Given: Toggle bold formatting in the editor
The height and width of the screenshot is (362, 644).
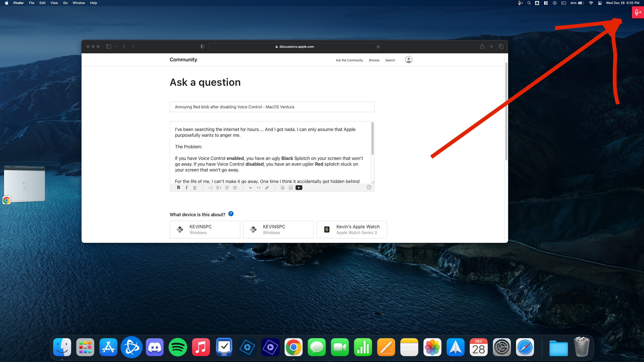Looking at the screenshot, I should pos(178,188).
